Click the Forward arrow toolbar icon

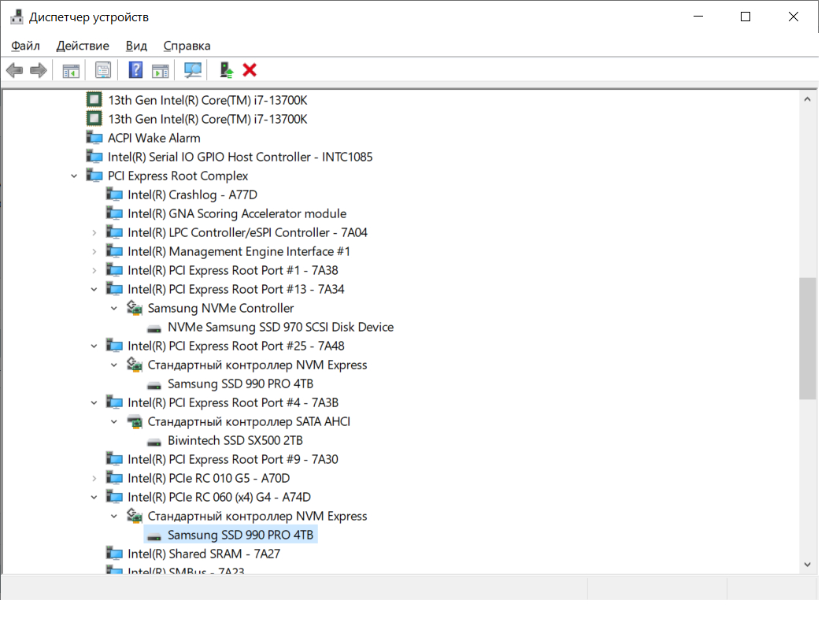39,70
